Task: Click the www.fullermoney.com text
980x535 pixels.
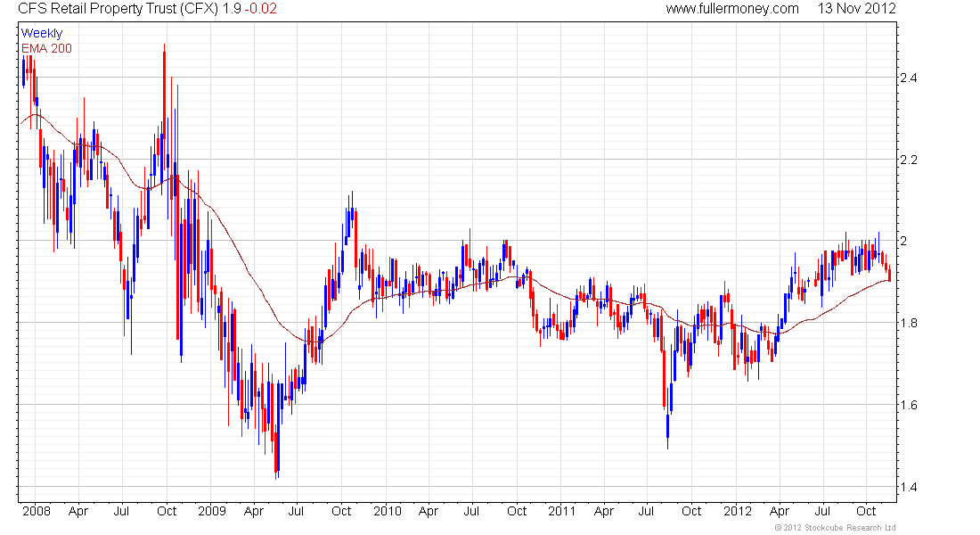Action: tap(731, 9)
